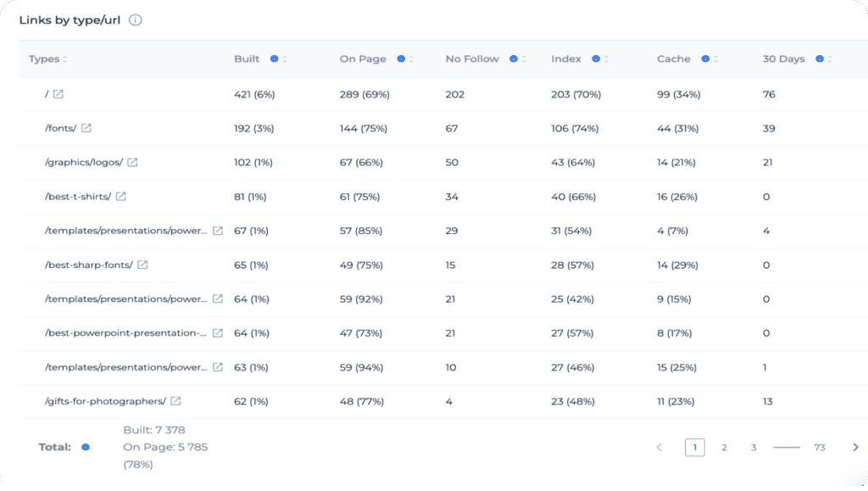
Task: Click info icon next to Links by type/url
Action: pos(136,20)
